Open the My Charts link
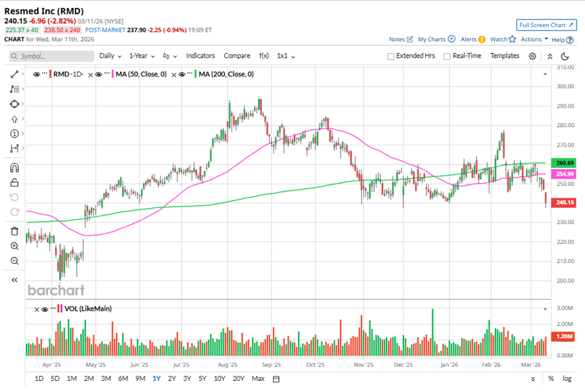This screenshot has height=392, width=585. pos(436,40)
